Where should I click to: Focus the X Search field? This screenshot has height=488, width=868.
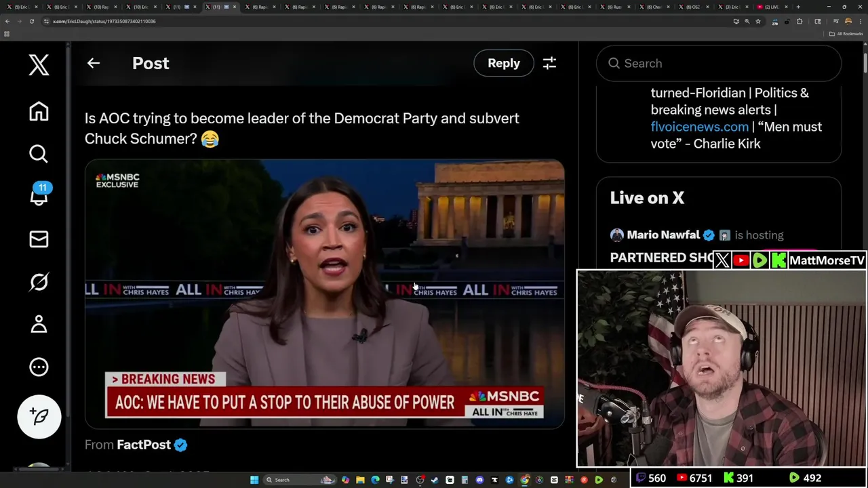point(719,63)
